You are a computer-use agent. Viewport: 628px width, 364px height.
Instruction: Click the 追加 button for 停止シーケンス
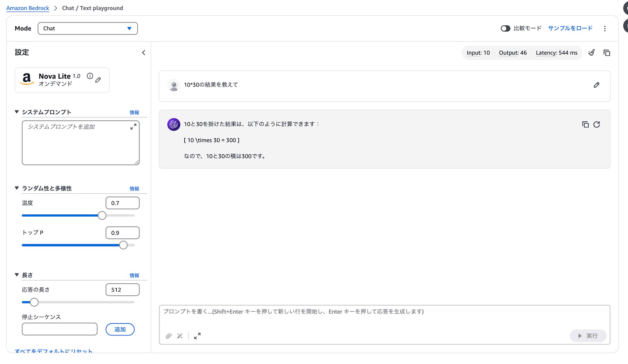[120, 329]
